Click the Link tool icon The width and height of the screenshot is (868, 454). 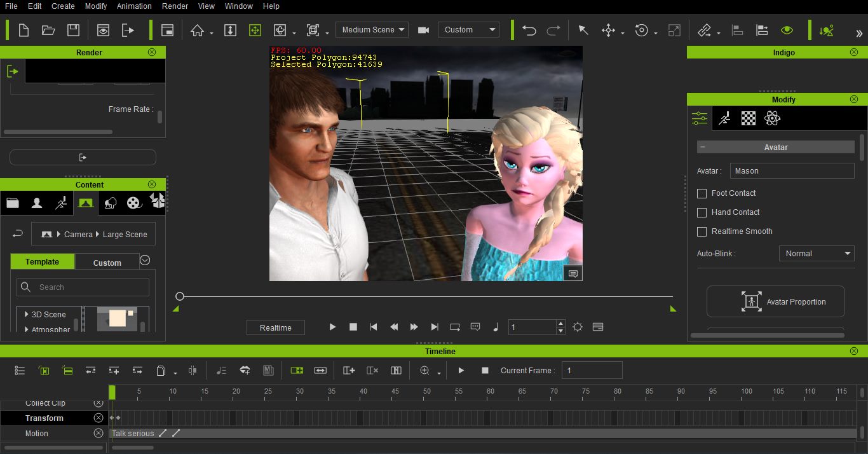tap(705, 29)
